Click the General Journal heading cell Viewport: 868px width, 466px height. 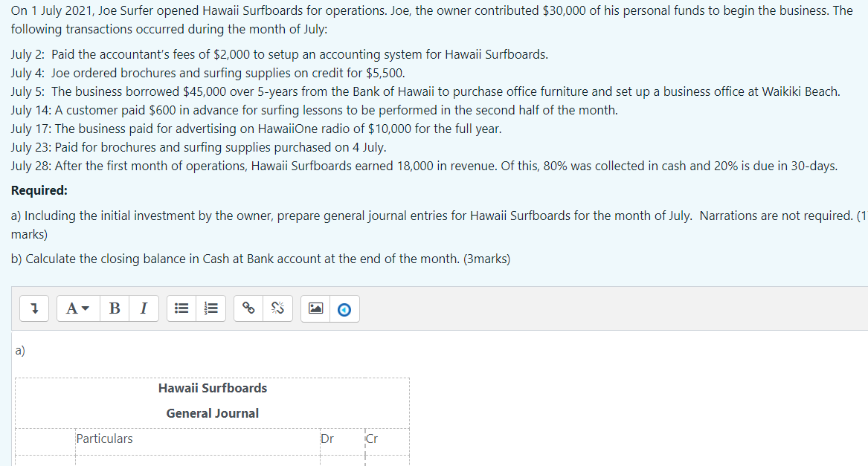point(212,412)
